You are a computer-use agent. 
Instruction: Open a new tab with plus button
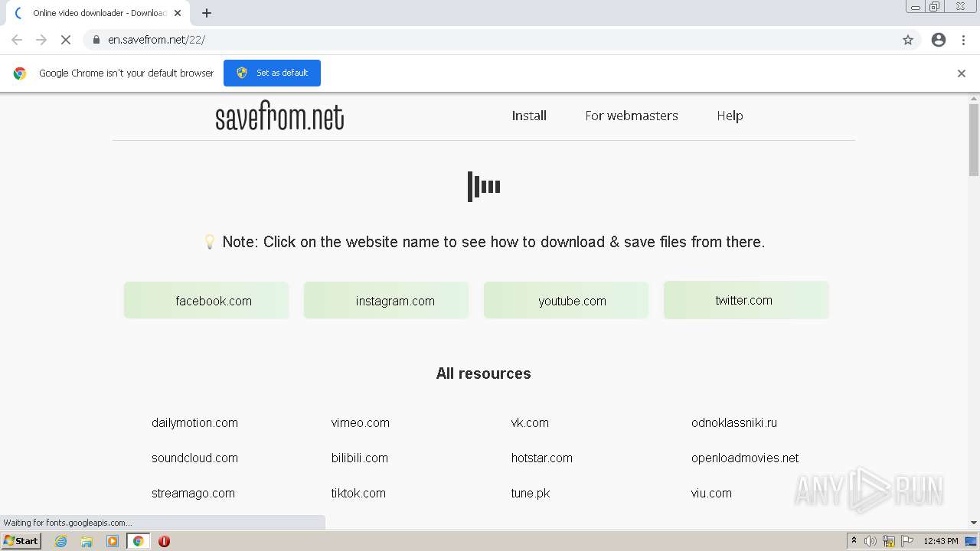point(207,13)
